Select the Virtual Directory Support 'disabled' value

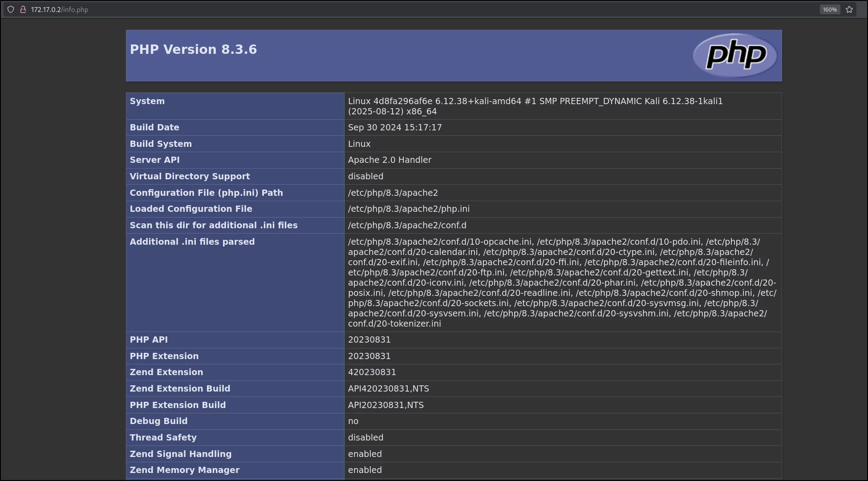click(x=365, y=176)
